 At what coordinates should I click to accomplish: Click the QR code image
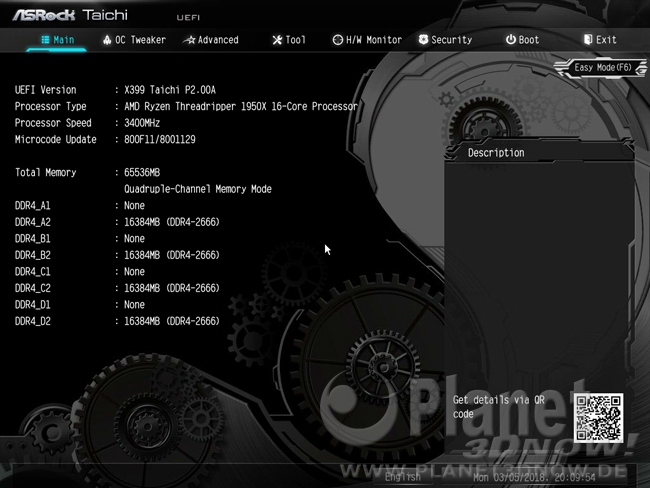598,418
